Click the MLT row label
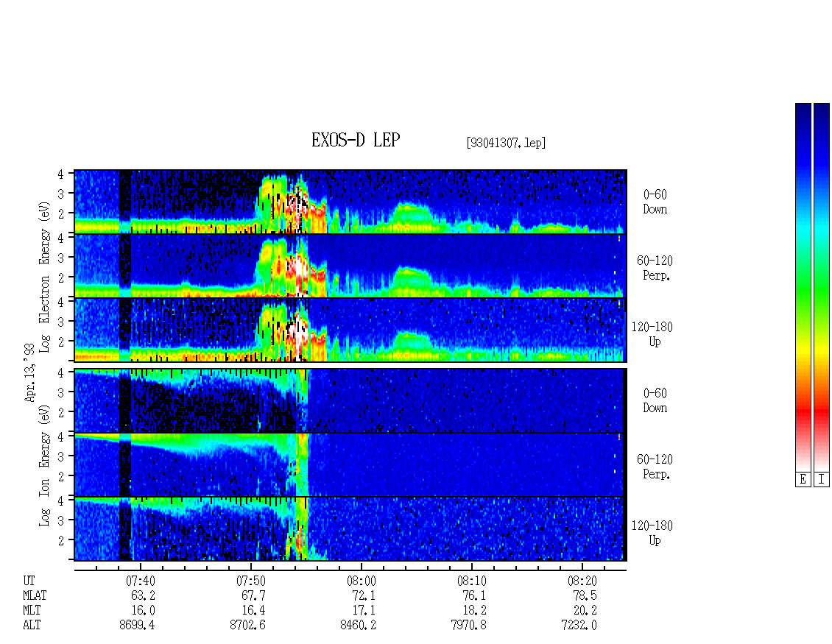Image resolution: width=832 pixels, height=644 pixels. (32, 610)
